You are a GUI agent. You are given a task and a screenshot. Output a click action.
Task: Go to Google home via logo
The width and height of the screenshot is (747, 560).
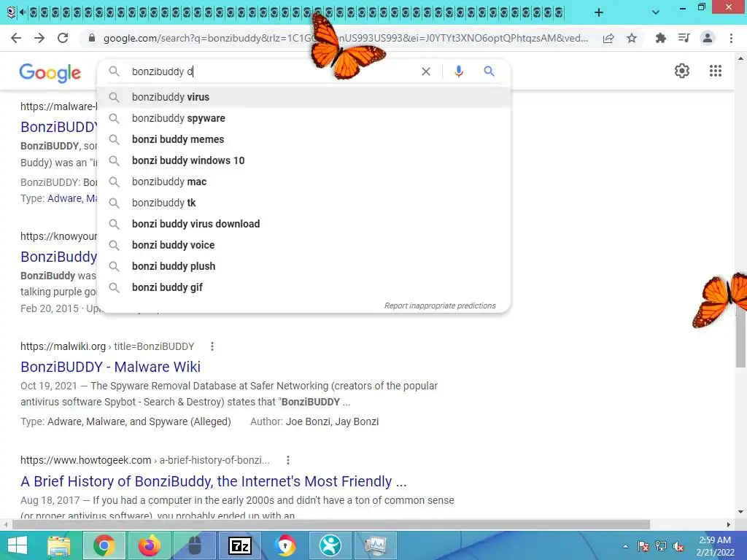(x=50, y=73)
